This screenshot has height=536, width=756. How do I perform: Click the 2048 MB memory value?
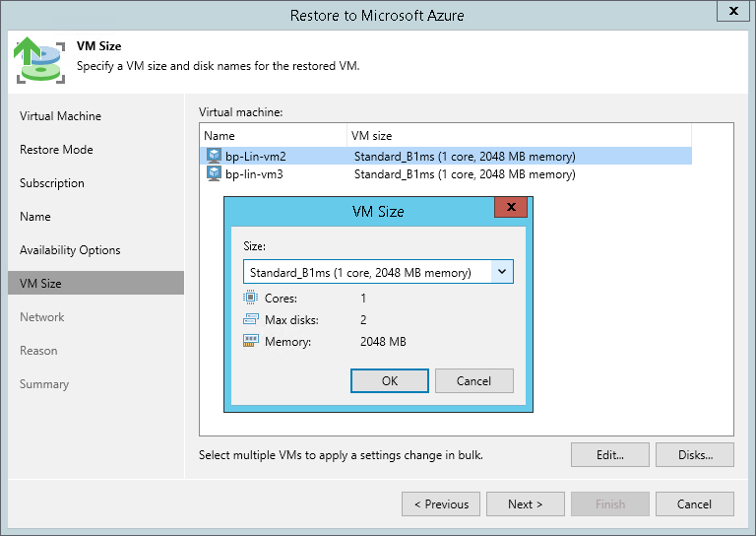[x=383, y=342]
